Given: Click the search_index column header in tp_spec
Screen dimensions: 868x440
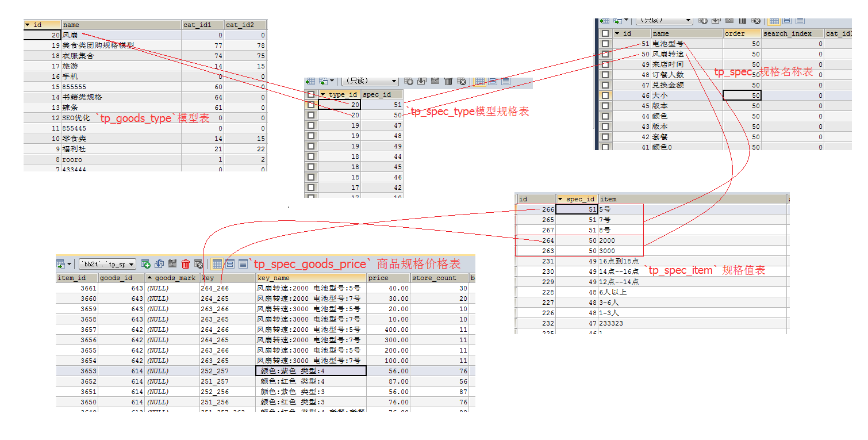Looking at the screenshot, I should [x=792, y=33].
